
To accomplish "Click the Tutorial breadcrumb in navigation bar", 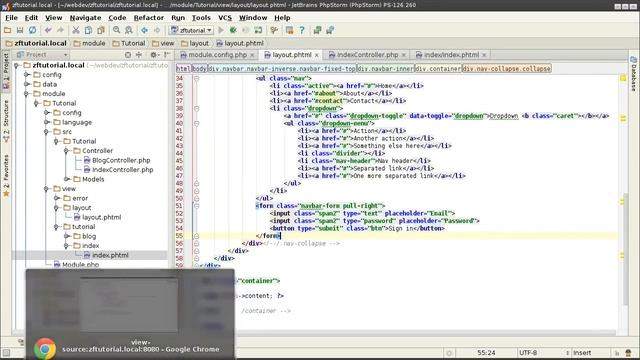I will pos(129,43).
